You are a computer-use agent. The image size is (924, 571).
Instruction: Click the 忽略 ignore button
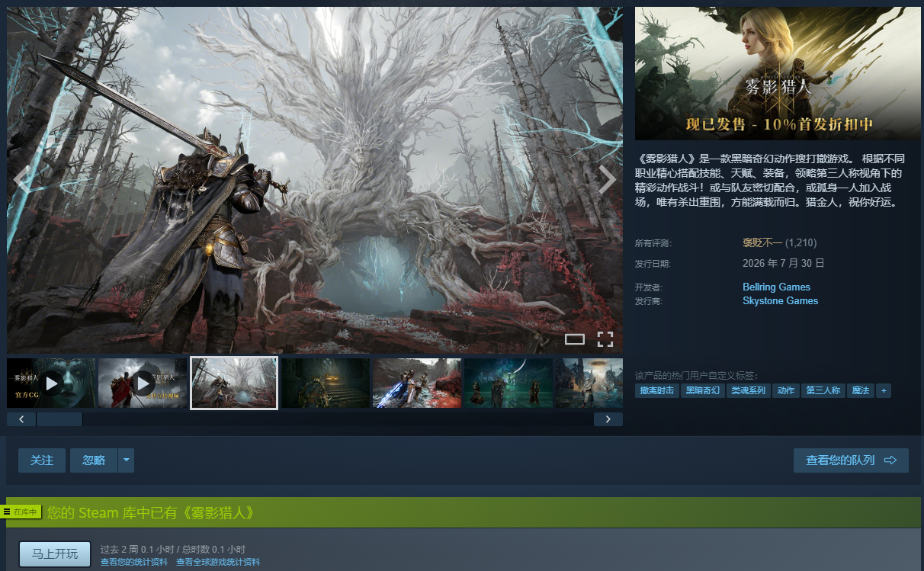click(94, 460)
